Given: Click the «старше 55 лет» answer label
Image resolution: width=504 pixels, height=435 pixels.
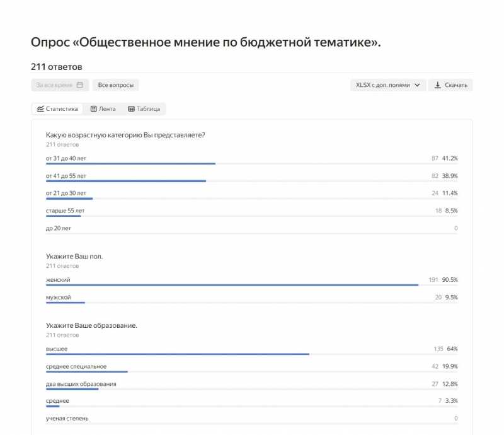Looking at the screenshot, I should point(66,211).
